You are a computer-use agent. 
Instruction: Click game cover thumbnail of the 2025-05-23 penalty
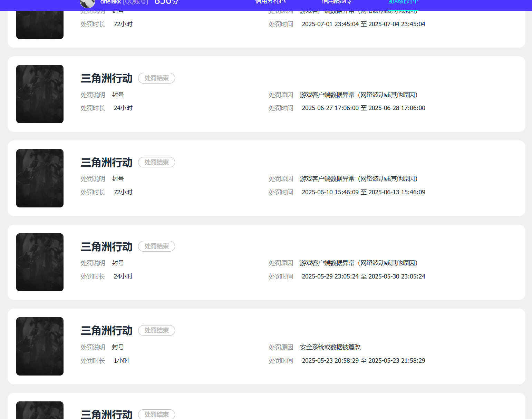pyautogui.click(x=40, y=346)
